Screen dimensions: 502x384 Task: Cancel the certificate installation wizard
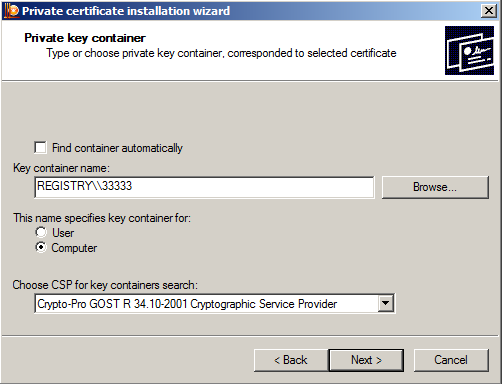click(x=451, y=360)
